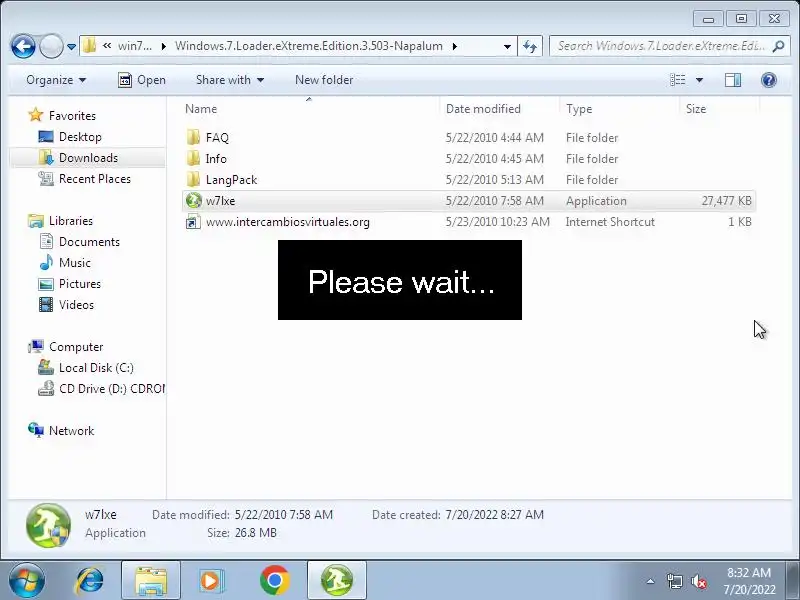Open Local Disk (C:)
This screenshot has height=600, width=800.
pos(96,367)
